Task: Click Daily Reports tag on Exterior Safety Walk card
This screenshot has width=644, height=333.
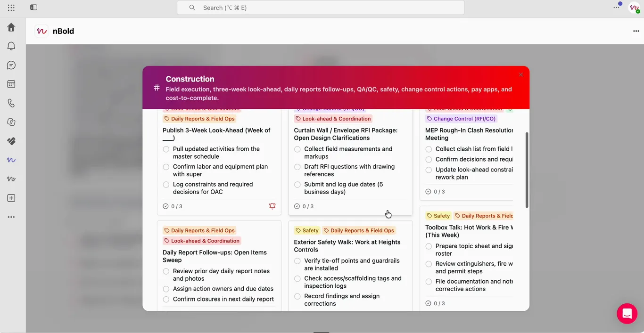Action: pyautogui.click(x=359, y=230)
